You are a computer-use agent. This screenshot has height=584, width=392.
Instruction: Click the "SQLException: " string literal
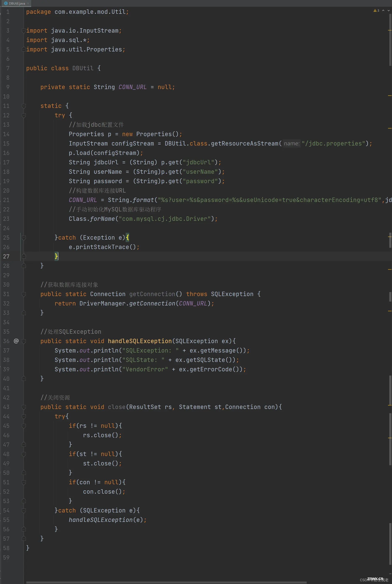coord(150,350)
